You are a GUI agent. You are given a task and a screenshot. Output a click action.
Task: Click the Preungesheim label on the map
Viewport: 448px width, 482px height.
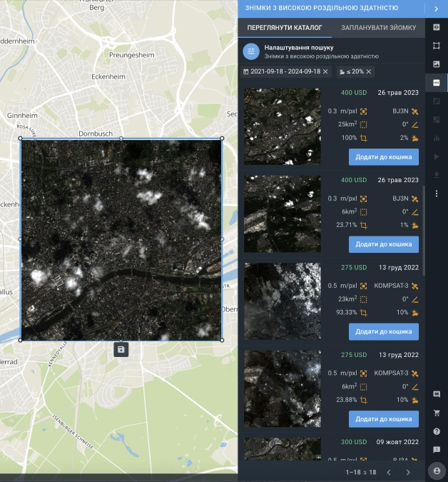coord(132,55)
